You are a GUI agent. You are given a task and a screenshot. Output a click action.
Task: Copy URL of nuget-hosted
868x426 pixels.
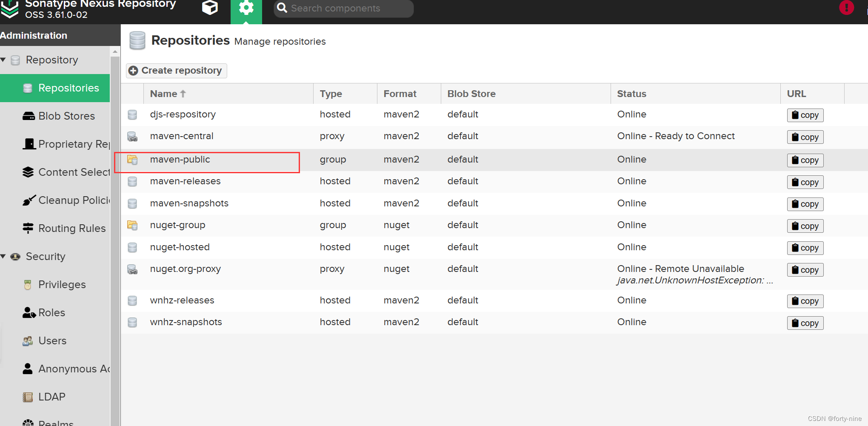point(805,248)
